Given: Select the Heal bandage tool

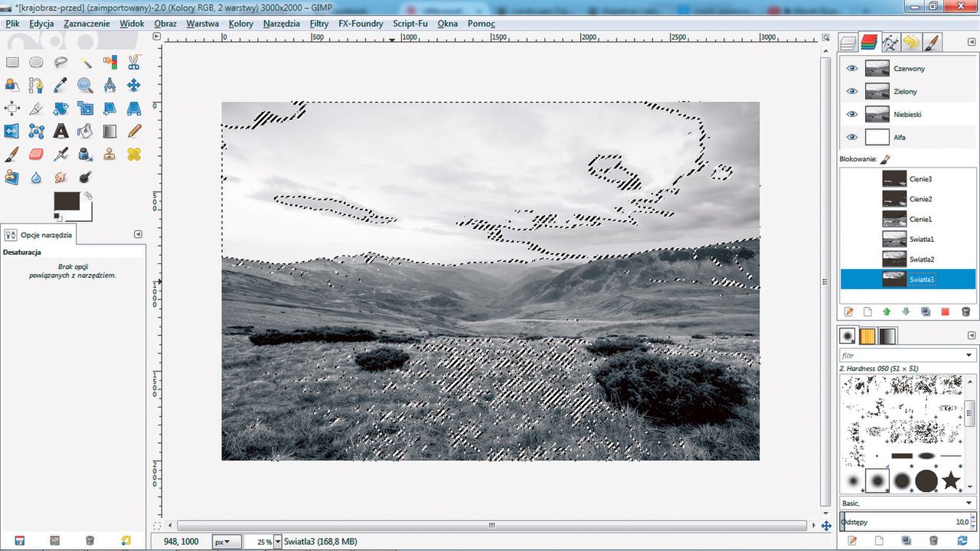Looking at the screenshot, I should (x=134, y=155).
